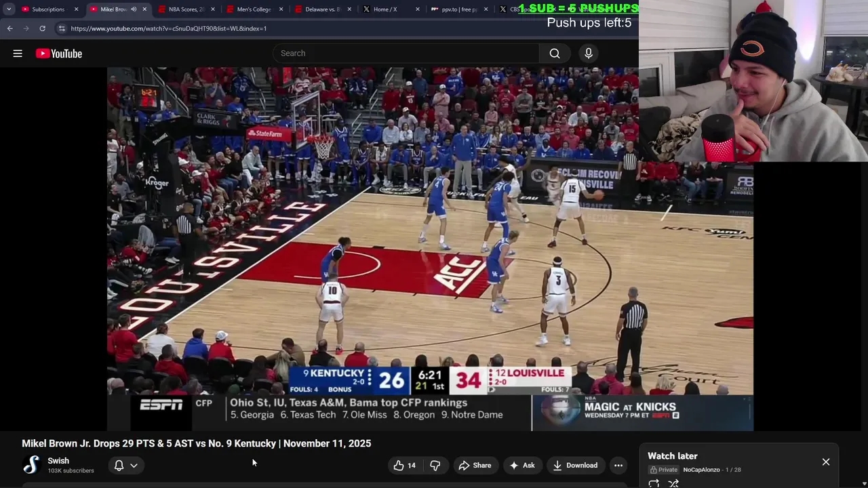
Task: Open the more actions three-dot menu
Action: (618, 466)
